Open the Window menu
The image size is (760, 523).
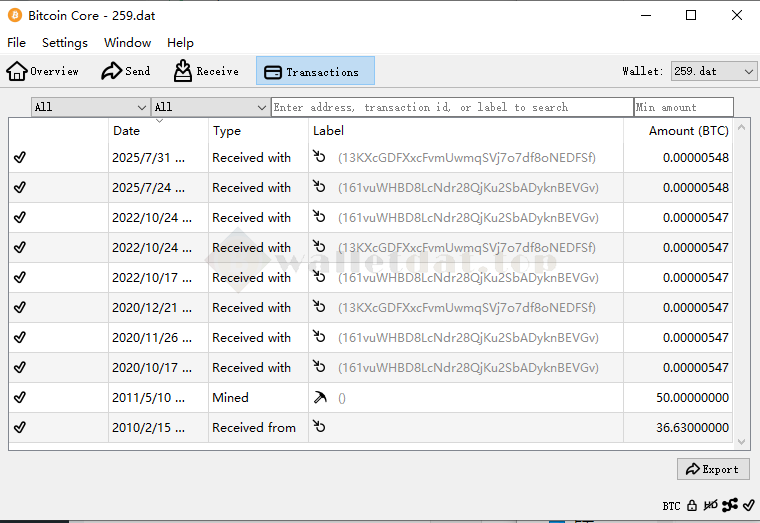click(127, 43)
